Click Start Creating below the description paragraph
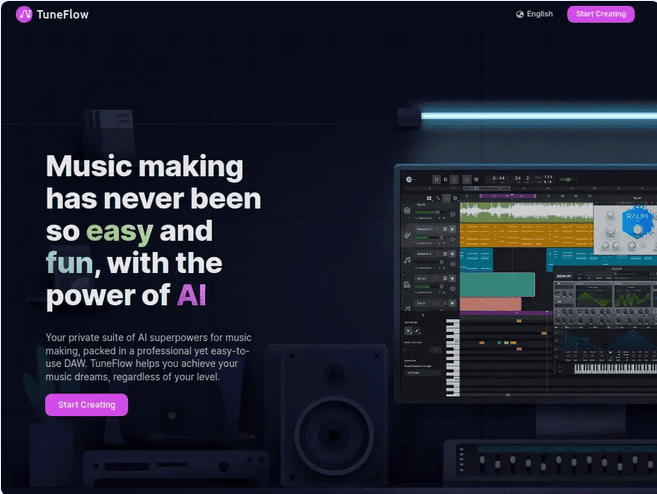Image resolution: width=657 pixels, height=494 pixels. pyautogui.click(x=86, y=405)
